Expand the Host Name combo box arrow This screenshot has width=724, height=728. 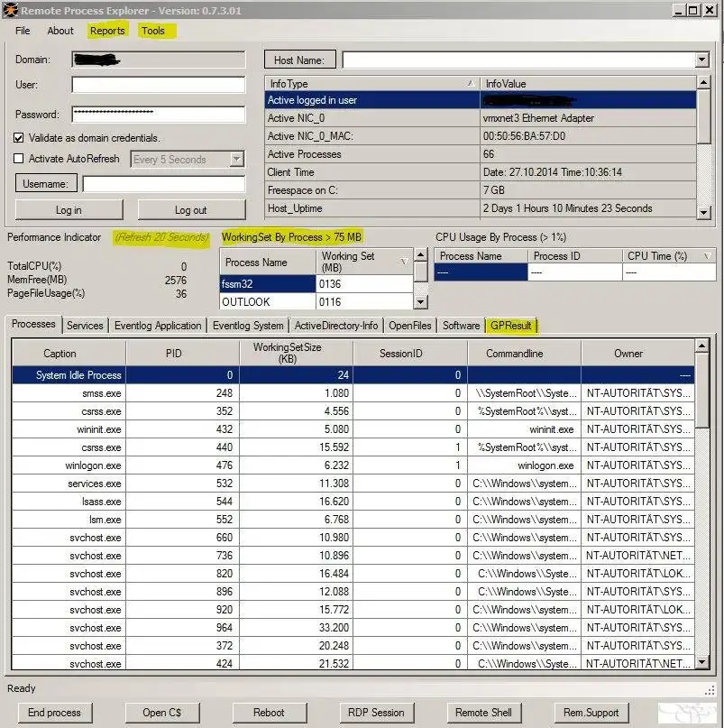pos(701,60)
